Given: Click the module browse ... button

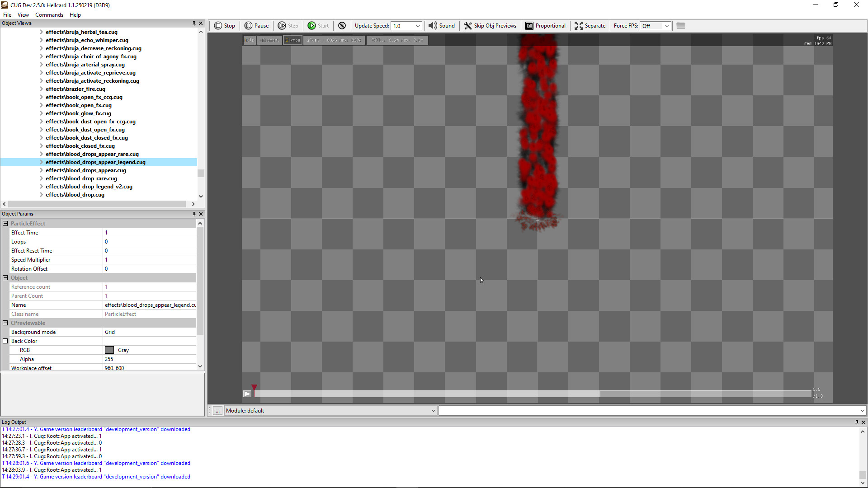Looking at the screenshot, I should coord(217,410).
